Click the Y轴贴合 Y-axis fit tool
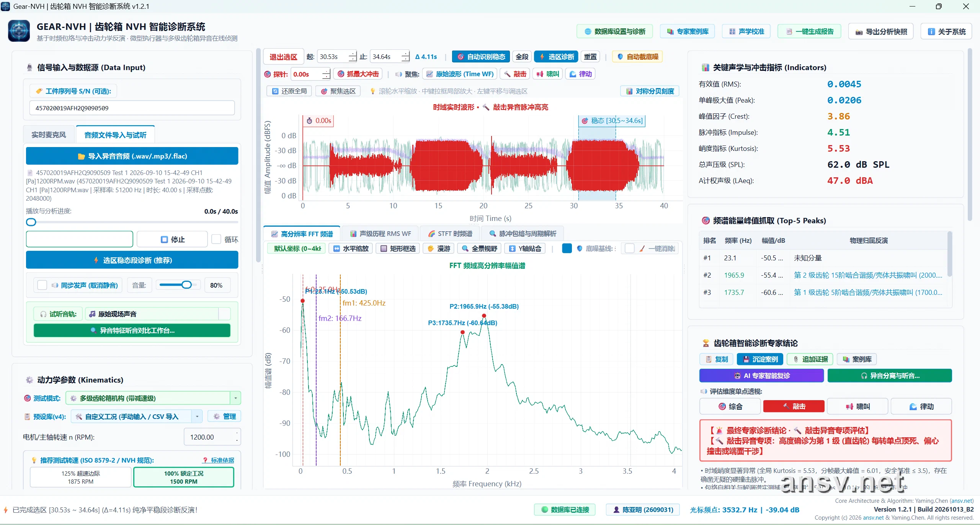Viewport: 980px width, 525px height. [x=525, y=249]
